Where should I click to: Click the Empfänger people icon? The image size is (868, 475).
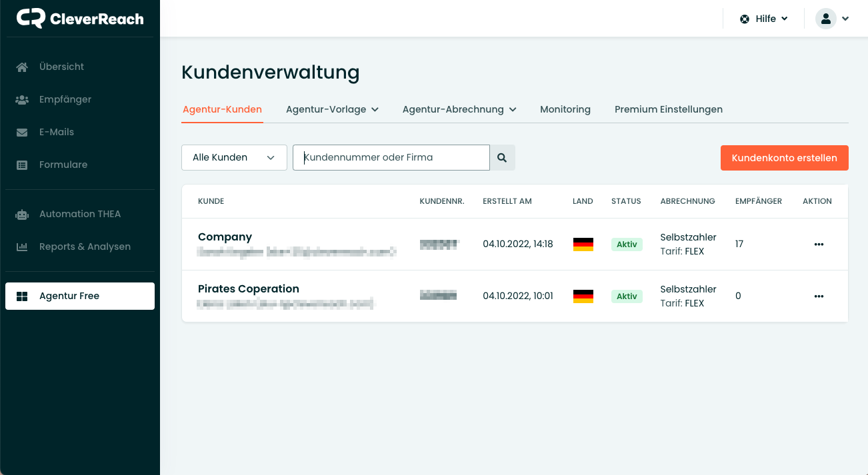22,99
